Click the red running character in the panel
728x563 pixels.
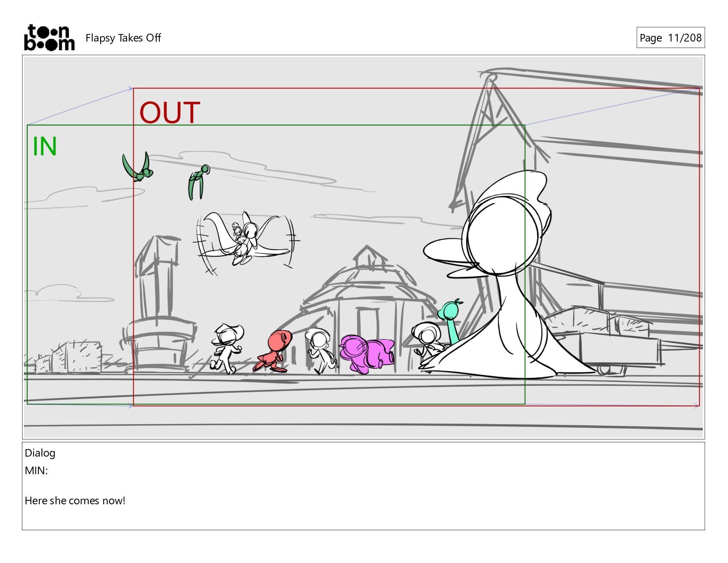tap(273, 351)
